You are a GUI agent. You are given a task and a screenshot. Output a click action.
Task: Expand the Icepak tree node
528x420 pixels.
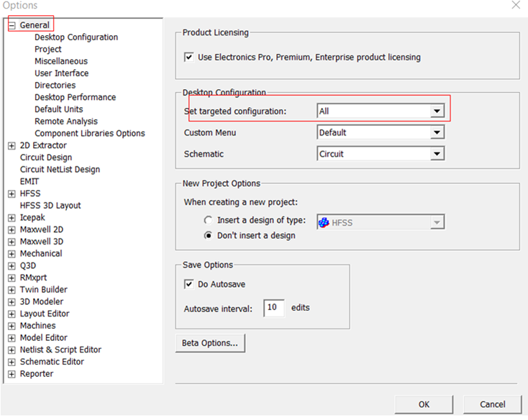(x=12, y=217)
